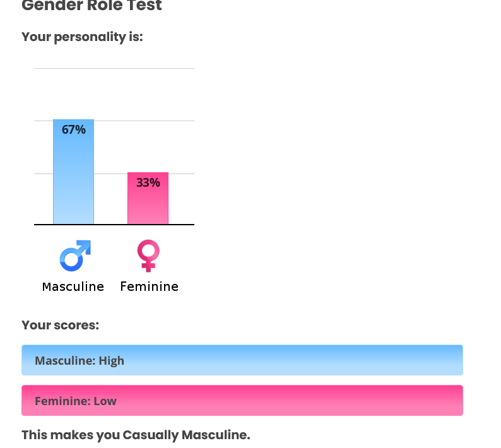The width and height of the screenshot is (501, 448).
Task: Click the 'Your scores:' heading
Action: coord(61,325)
